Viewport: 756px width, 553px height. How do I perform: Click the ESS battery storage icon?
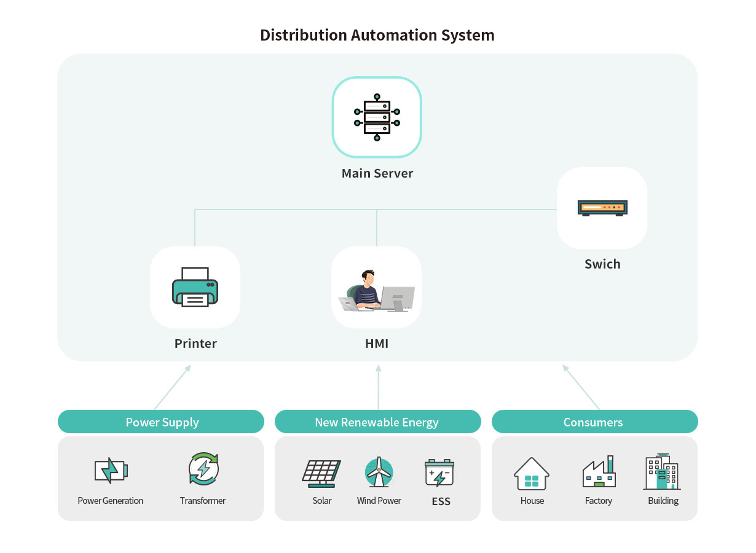440,473
